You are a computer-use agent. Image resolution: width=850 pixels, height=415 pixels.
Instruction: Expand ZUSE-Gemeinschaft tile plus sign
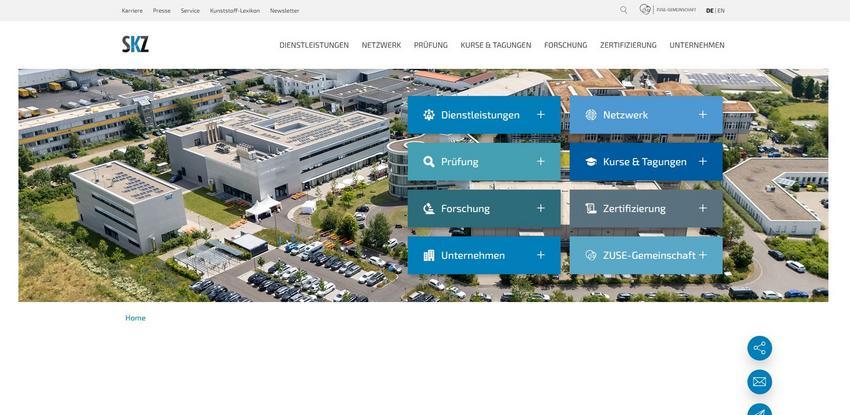[x=703, y=255]
